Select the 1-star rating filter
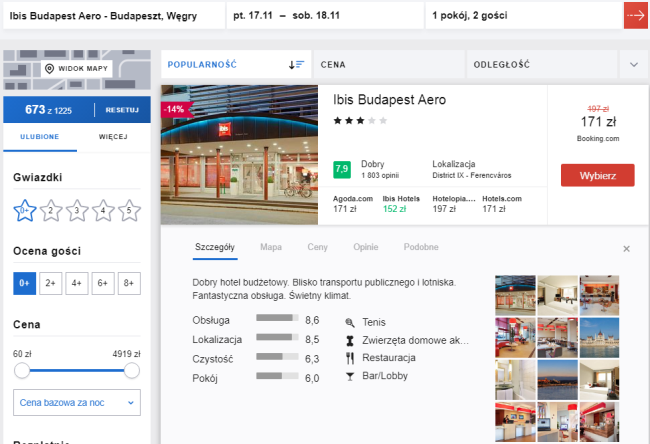Image resolution: width=650 pixels, height=444 pixels. click(24, 210)
